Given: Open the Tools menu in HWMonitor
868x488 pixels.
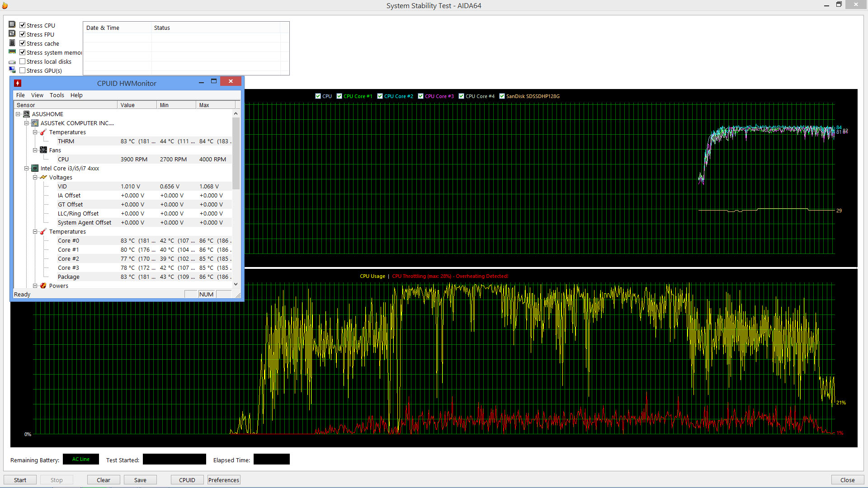Looking at the screenshot, I should [x=57, y=95].
